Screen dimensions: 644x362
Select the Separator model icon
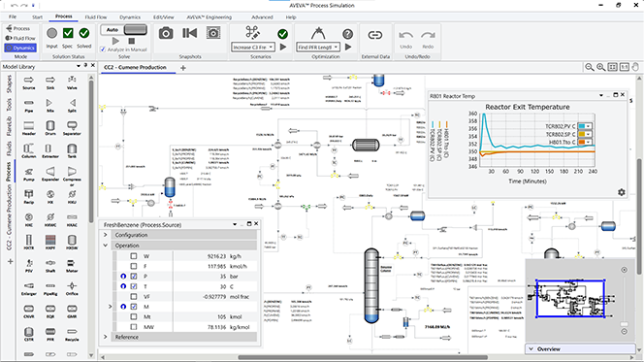coord(72,128)
